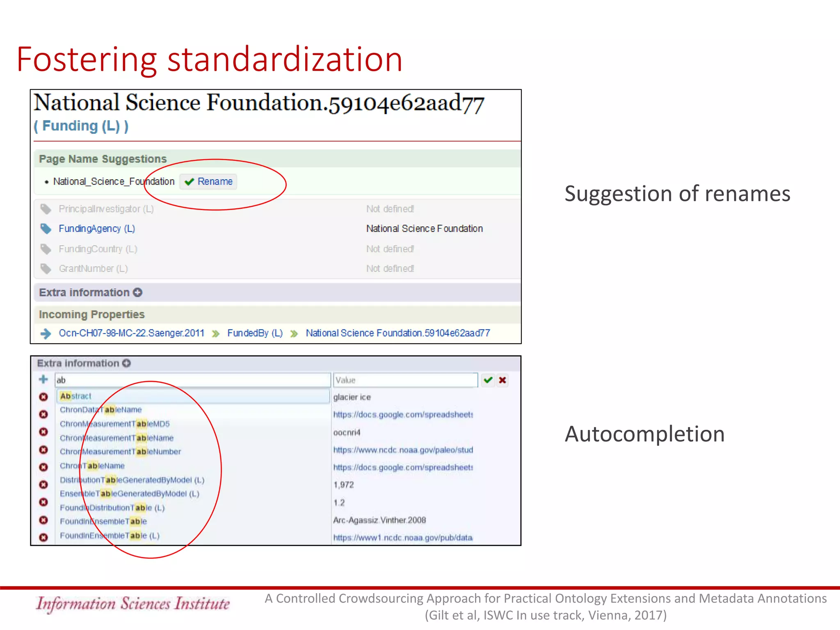Click the PrincipalInvestigator (L) property
840x630 pixels.
pyautogui.click(x=106, y=209)
